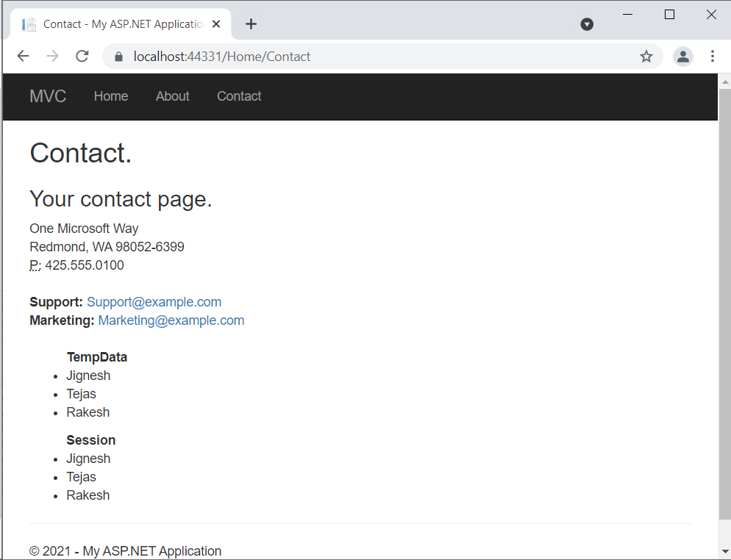Open the Contact navigation link
731x560 pixels.
click(x=239, y=96)
